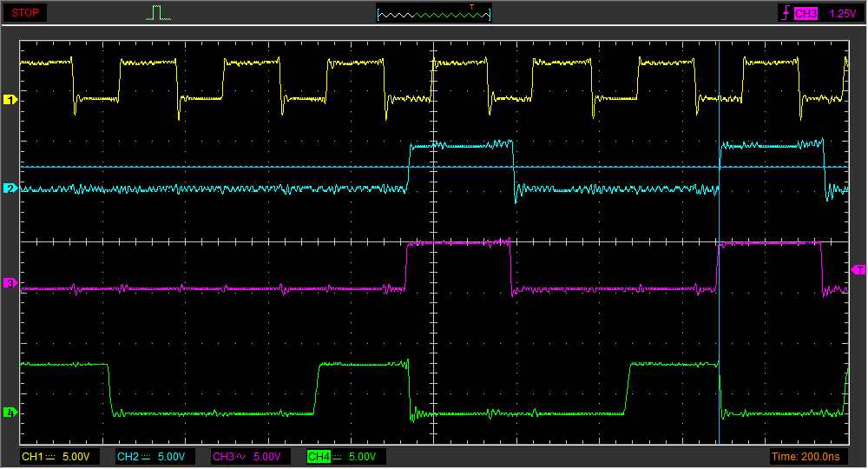Click the yellow channel 1 ground marker
The width and height of the screenshot is (868, 469).
point(10,101)
